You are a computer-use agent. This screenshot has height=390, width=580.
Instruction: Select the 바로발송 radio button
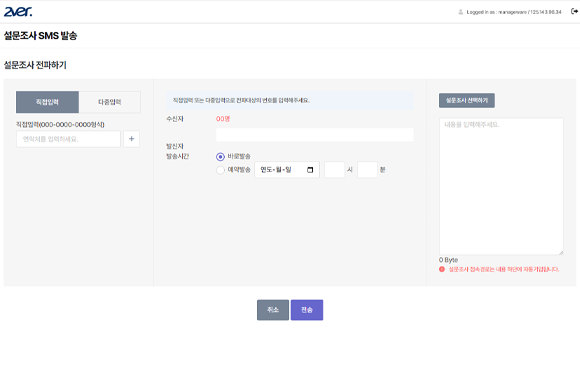pos(220,157)
